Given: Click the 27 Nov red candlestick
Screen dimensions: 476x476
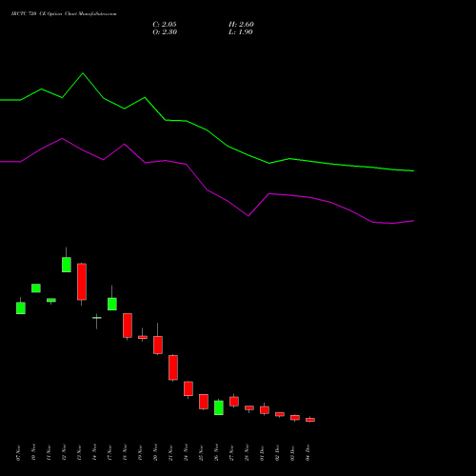Looking at the screenshot, I should pyautogui.click(x=234, y=402).
